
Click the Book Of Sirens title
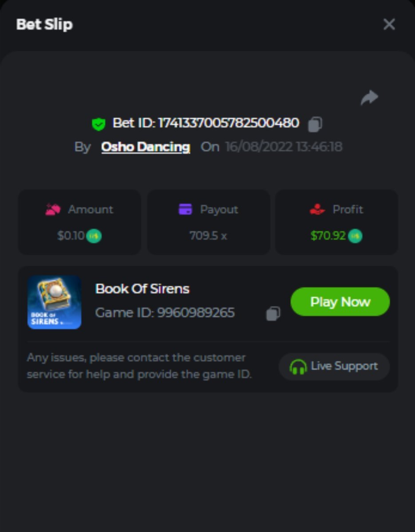pos(142,289)
